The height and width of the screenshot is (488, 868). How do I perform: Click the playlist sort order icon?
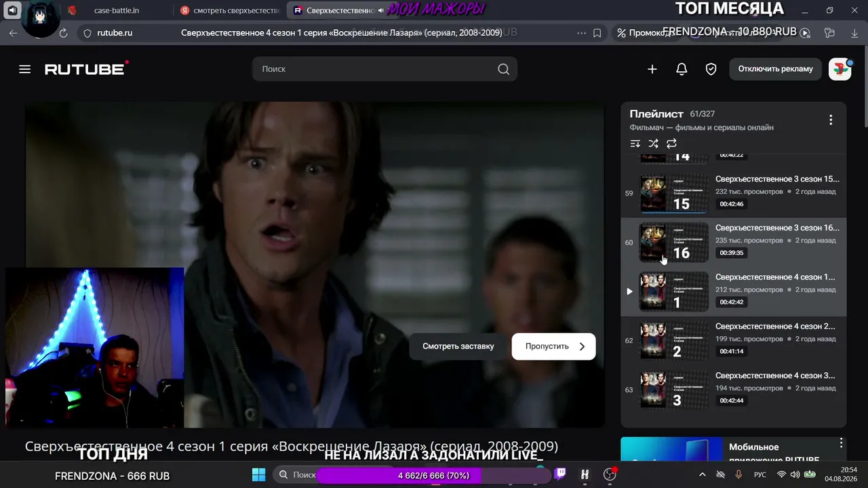click(635, 144)
